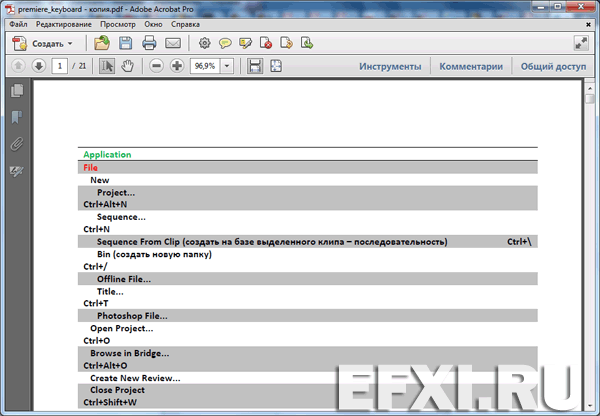
Task: Click the red File heading
Action: 90,167
